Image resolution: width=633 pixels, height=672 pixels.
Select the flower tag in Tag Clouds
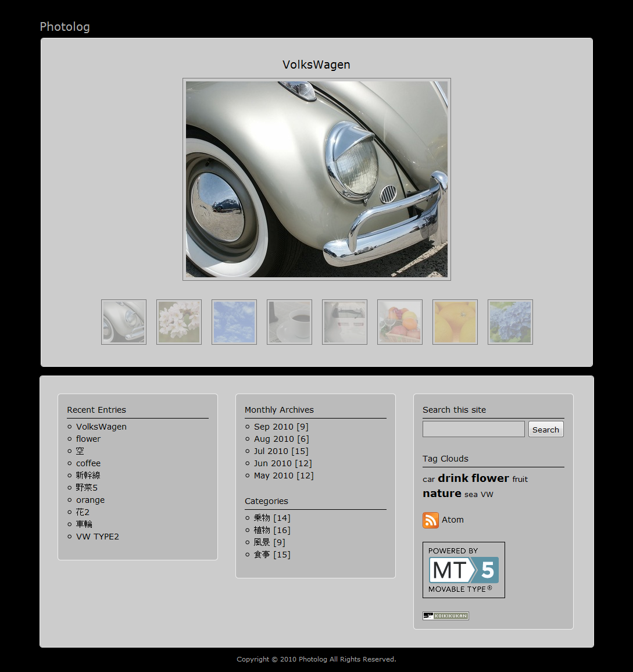491,478
